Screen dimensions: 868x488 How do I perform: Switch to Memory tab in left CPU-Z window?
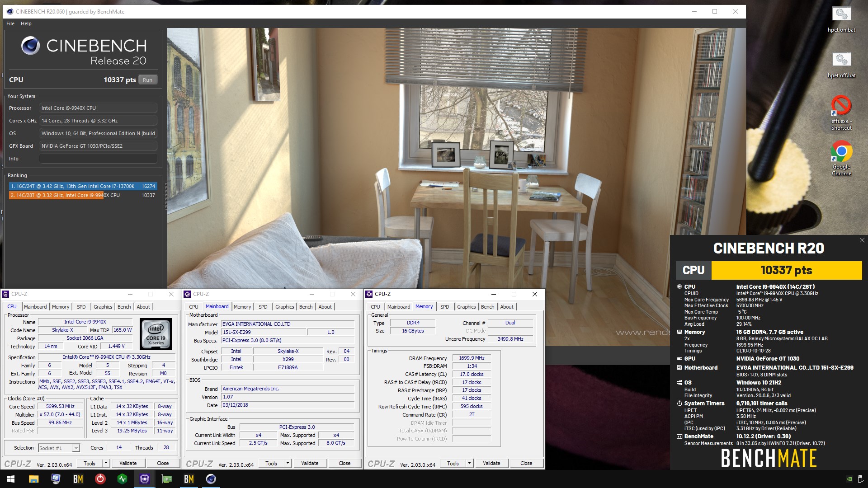pyautogui.click(x=61, y=307)
